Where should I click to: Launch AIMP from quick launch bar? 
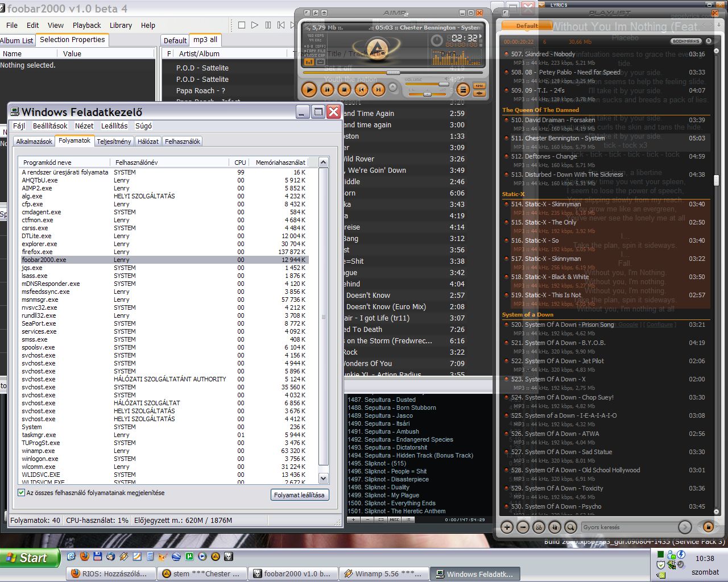point(216,556)
